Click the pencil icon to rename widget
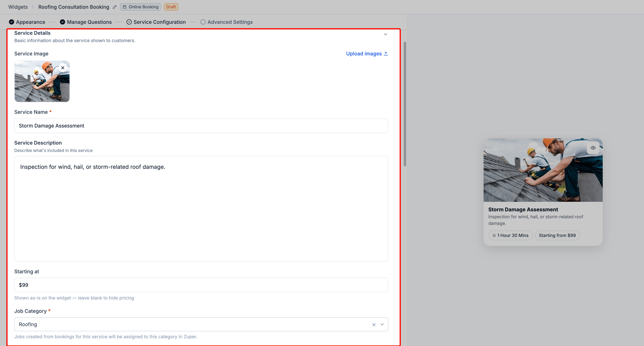Image resolution: width=644 pixels, height=346 pixels. 115,7
